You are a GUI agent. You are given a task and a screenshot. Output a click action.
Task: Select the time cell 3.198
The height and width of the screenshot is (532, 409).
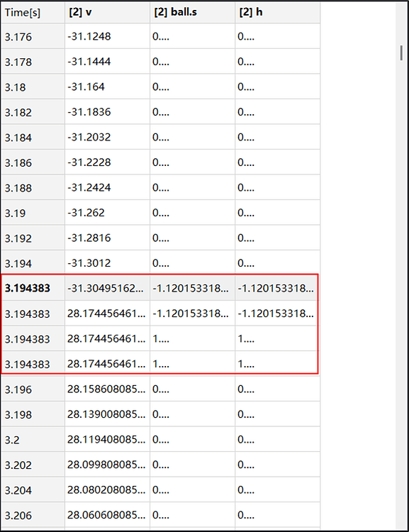(x=33, y=414)
